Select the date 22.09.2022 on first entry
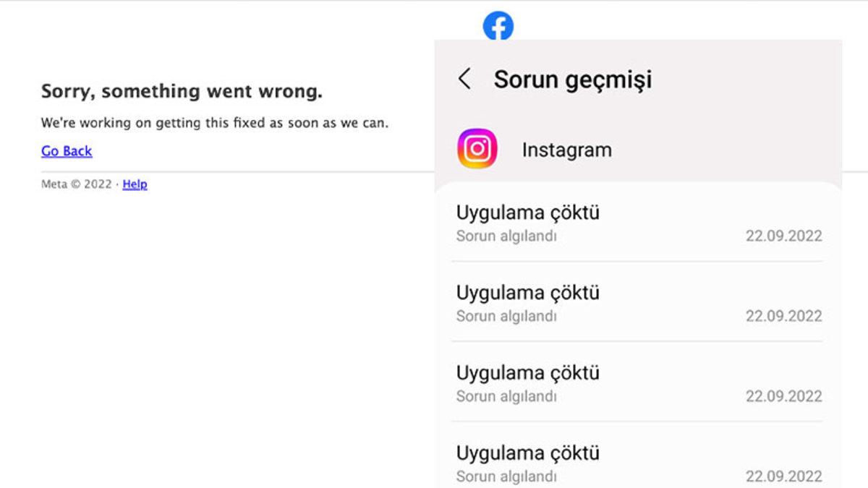 785,236
